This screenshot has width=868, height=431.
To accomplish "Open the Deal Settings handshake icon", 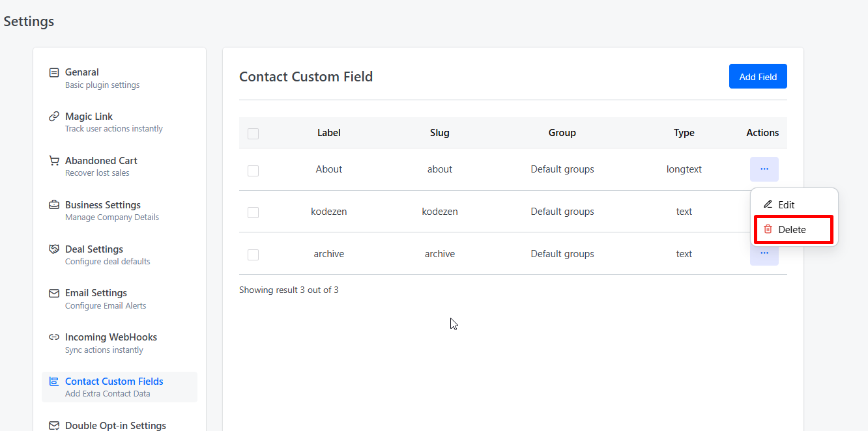I will tap(54, 249).
